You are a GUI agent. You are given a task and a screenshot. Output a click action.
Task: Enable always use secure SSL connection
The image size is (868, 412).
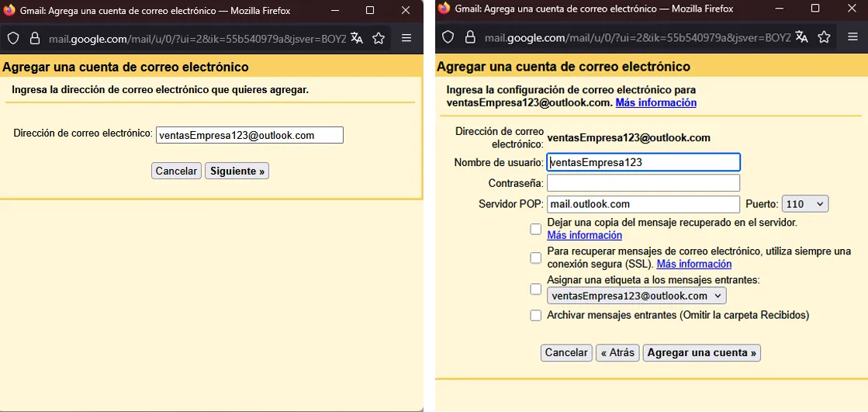tap(535, 258)
